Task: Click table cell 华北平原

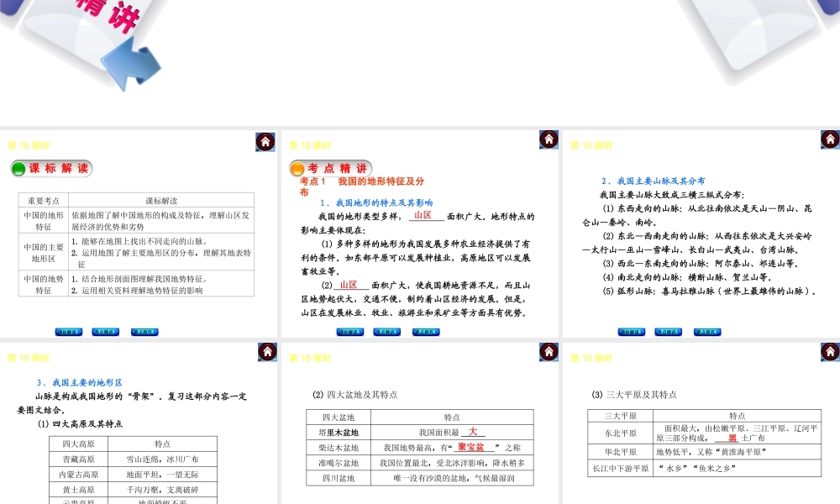Action: [x=621, y=452]
